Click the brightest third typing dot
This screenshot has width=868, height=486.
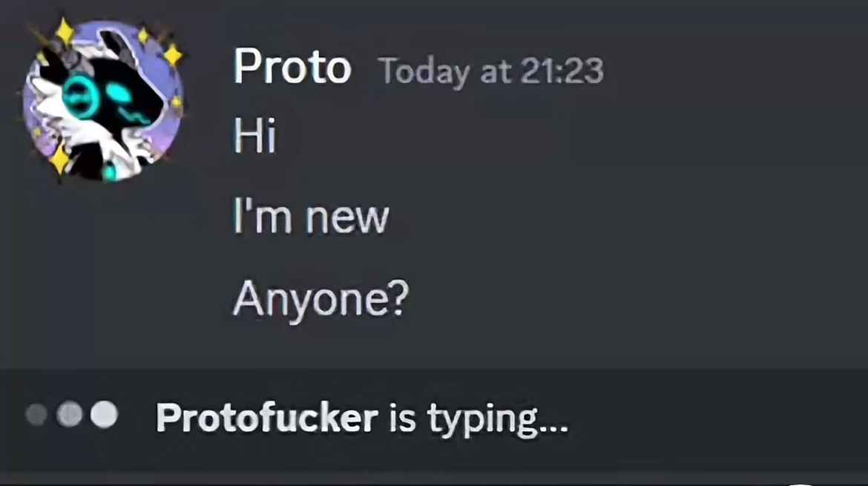click(104, 415)
